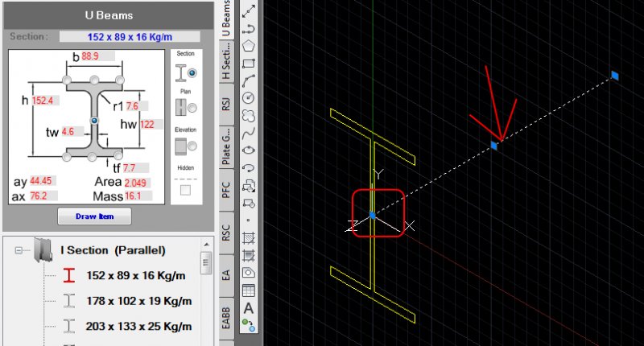Select the I Section (Parallel) tree label
The width and height of the screenshot is (644, 346).
click(x=113, y=250)
